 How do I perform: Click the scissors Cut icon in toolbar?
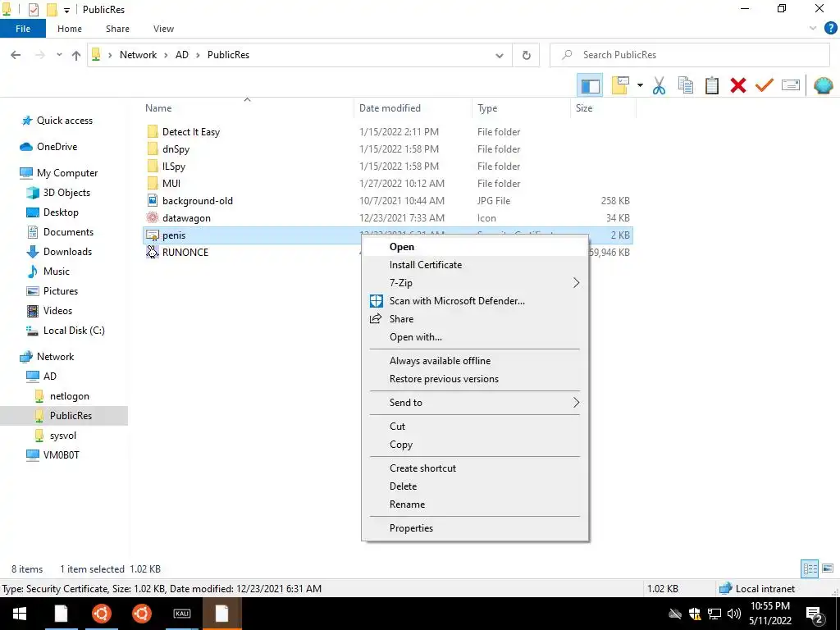[x=659, y=85]
